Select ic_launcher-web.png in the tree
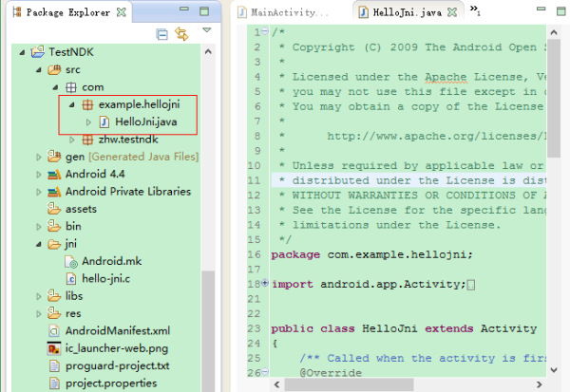Image resolution: width=570 pixels, height=392 pixels. (x=117, y=348)
